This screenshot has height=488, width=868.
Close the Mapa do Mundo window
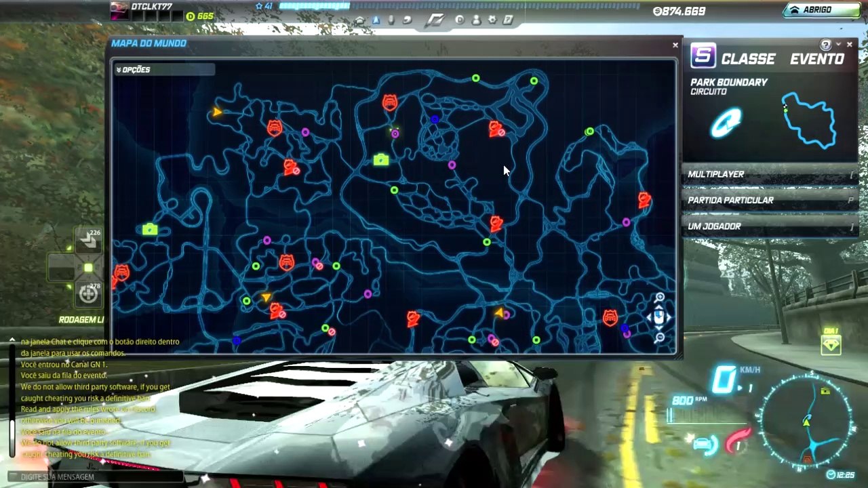(675, 45)
